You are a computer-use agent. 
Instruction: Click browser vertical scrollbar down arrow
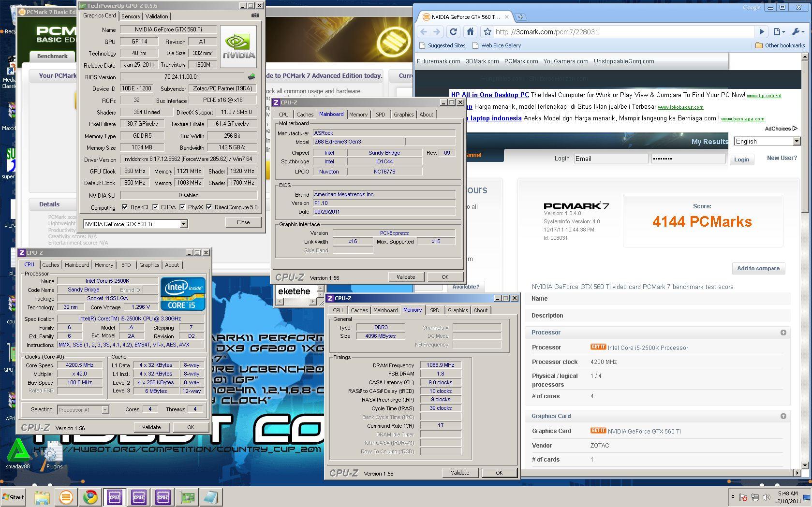point(805,465)
